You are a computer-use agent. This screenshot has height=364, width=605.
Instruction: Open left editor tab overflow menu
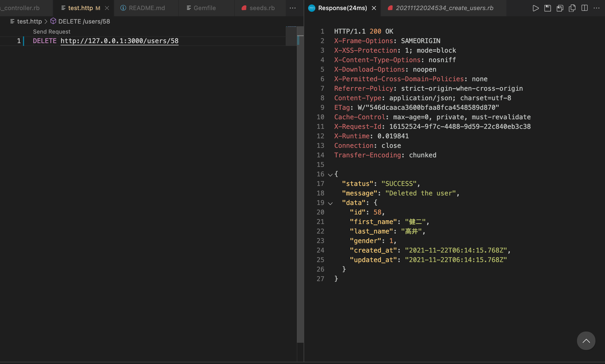tap(293, 8)
